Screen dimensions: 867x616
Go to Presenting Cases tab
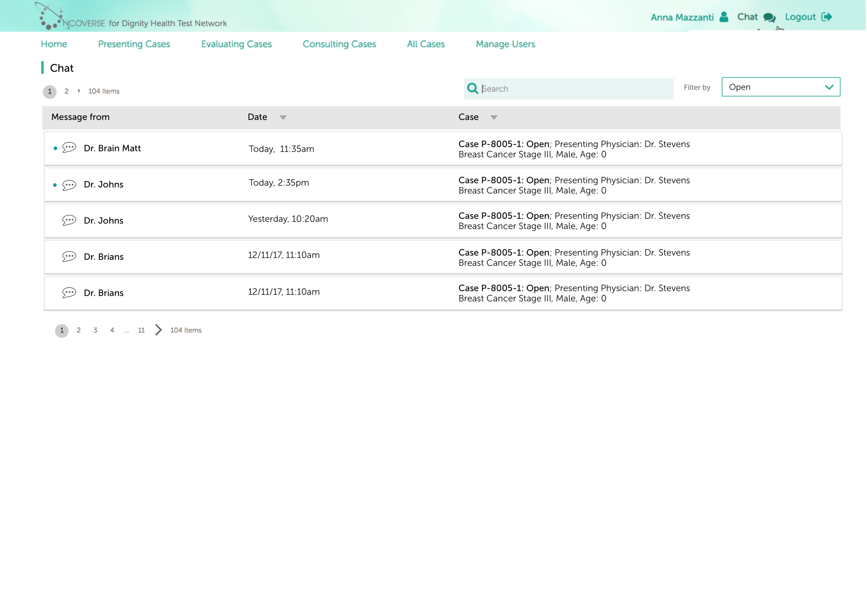pyautogui.click(x=134, y=44)
